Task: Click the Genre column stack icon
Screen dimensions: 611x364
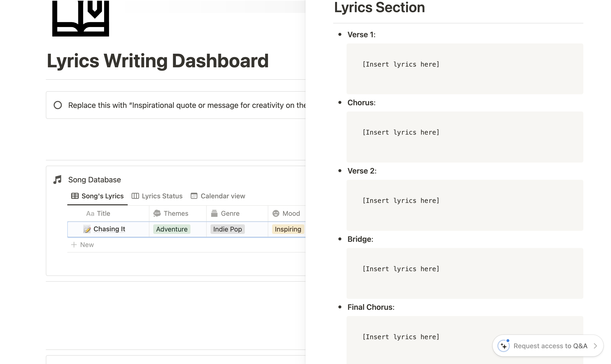Action: pyautogui.click(x=214, y=213)
